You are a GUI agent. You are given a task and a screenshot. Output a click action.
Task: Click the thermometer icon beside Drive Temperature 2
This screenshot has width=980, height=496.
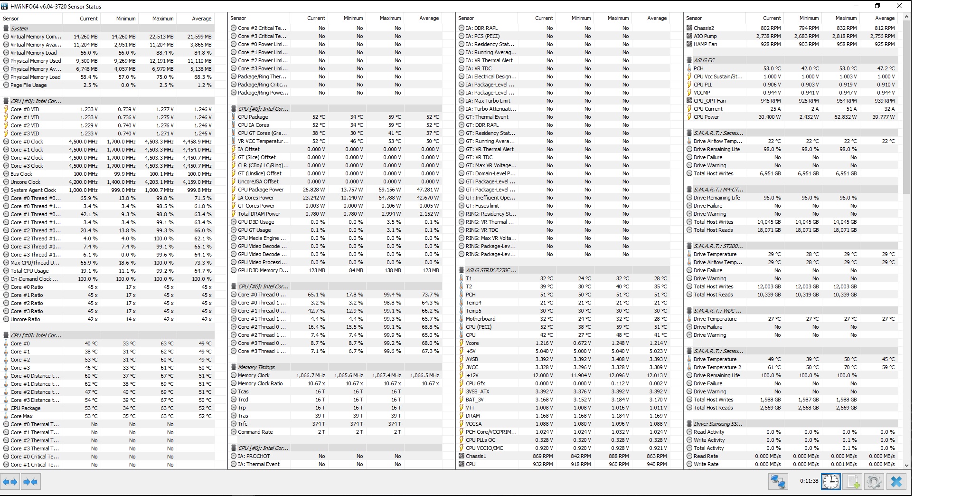(x=689, y=367)
